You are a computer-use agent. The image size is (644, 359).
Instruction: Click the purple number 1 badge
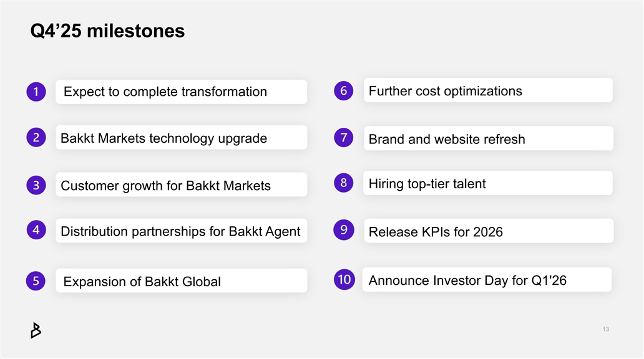(x=36, y=92)
